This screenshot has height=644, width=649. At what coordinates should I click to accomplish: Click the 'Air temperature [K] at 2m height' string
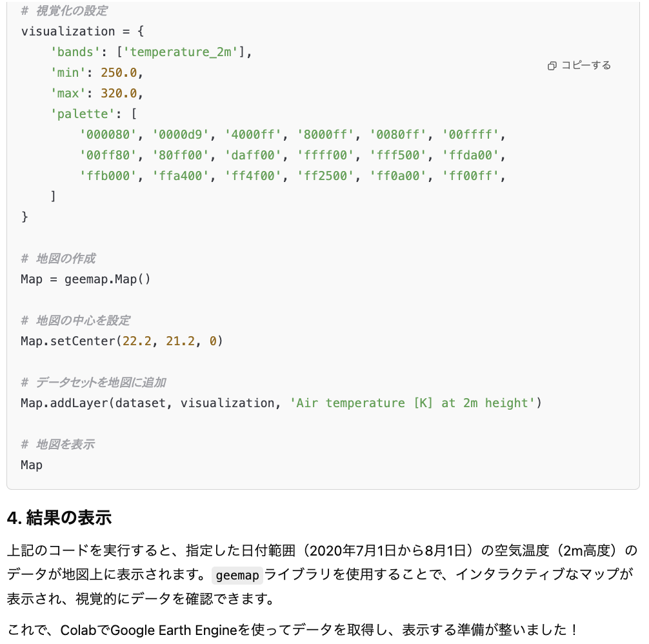412,403
